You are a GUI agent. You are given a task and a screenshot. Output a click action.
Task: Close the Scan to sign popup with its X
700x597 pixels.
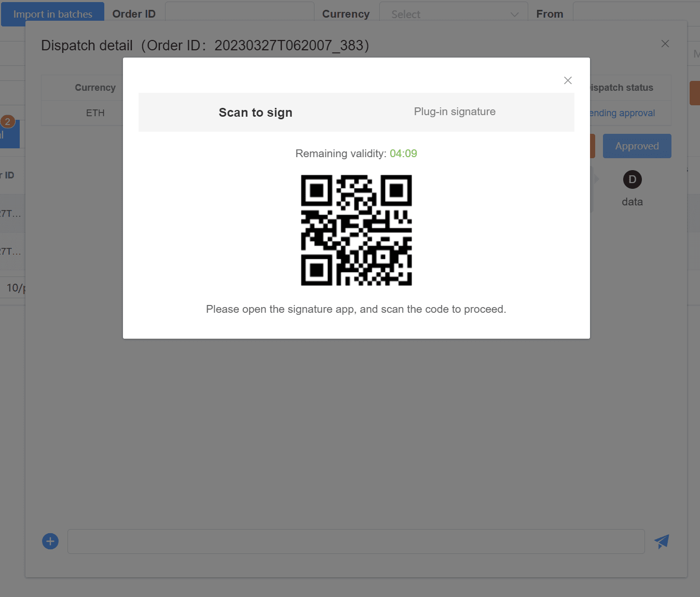click(x=567, y=80)
